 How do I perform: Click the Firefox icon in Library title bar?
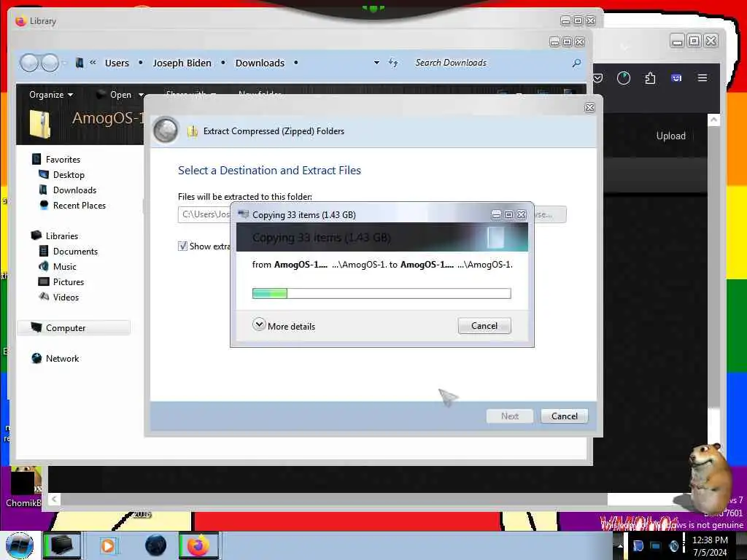pos(20,21)
